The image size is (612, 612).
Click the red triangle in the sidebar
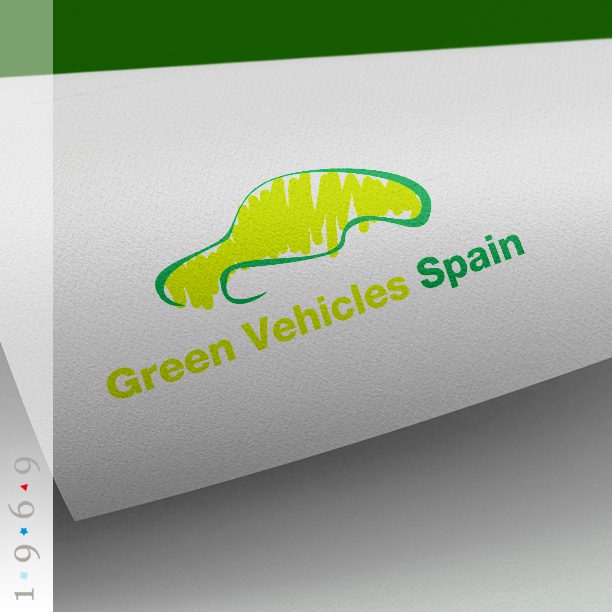coord(25,488)
